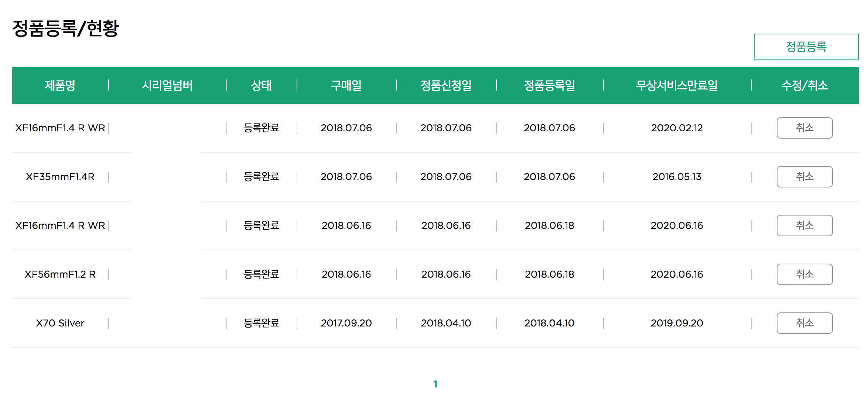Image resolution: width=868 pixels, height=403 pixels.
Task: Cancel the X70 Silver registration
Action: [804, 323]
